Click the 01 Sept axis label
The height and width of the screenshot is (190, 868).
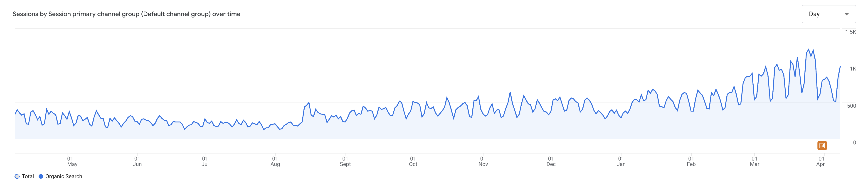[x=345, y=161]
